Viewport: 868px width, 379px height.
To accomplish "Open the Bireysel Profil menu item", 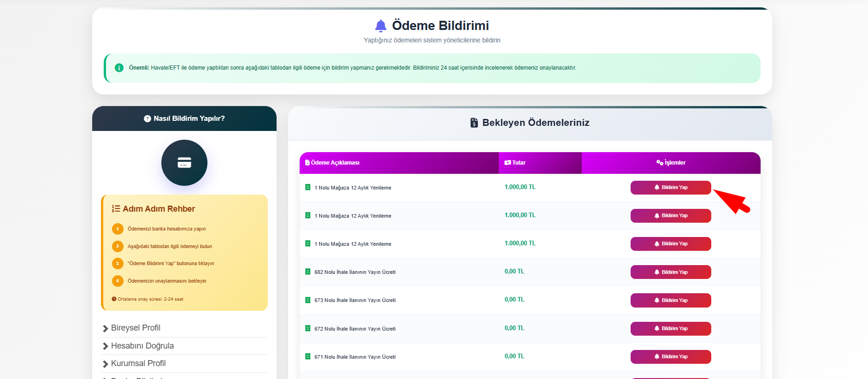I will [136, 328].
